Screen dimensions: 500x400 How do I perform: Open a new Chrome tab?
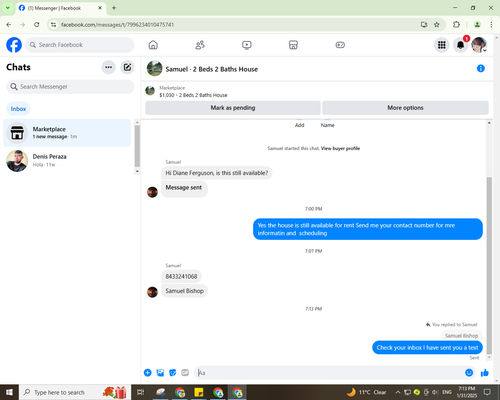(x=114, y=8)
